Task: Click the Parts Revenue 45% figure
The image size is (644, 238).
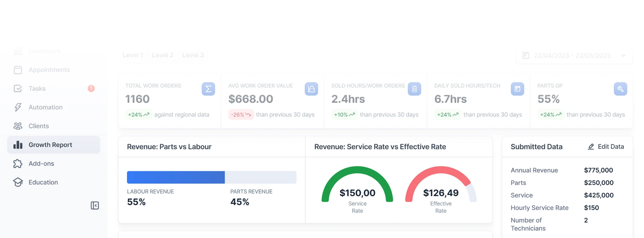Action: (240, 202)
